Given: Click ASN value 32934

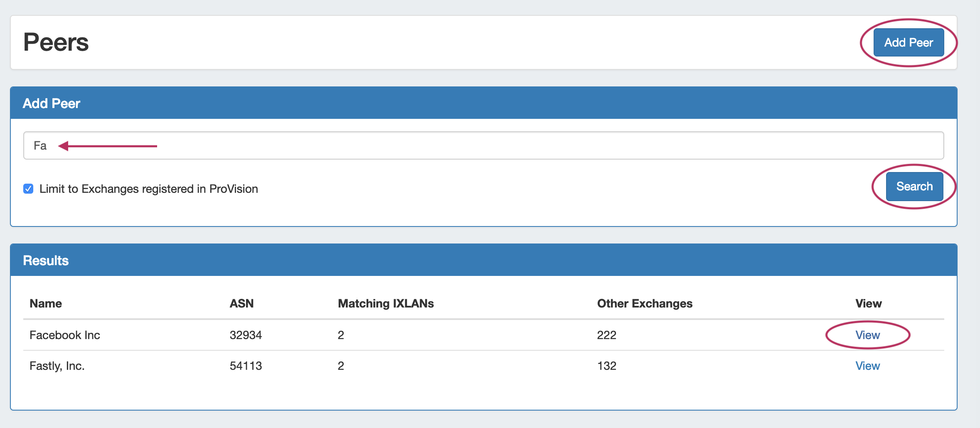Looking at the screenshot, I should tap(246, 335).
